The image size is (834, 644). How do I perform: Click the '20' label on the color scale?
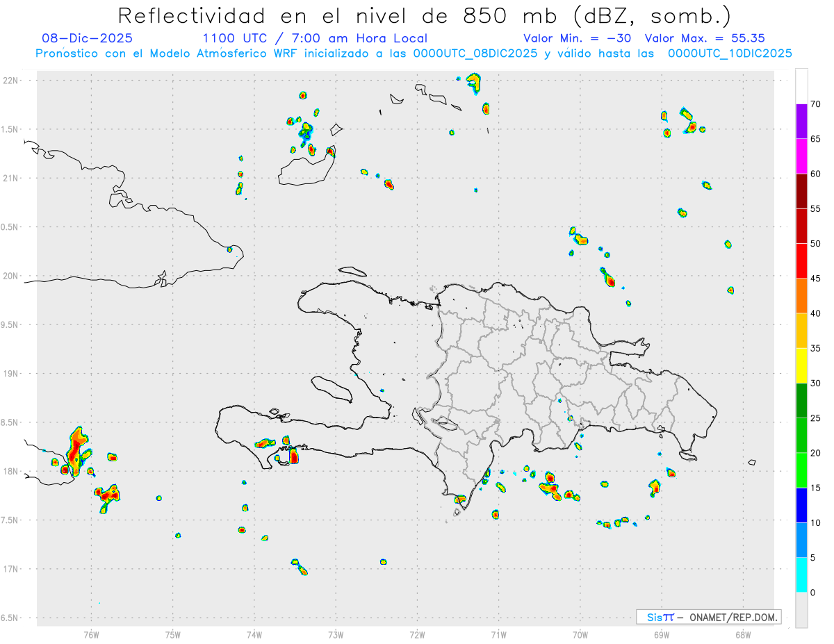[815, 453]
